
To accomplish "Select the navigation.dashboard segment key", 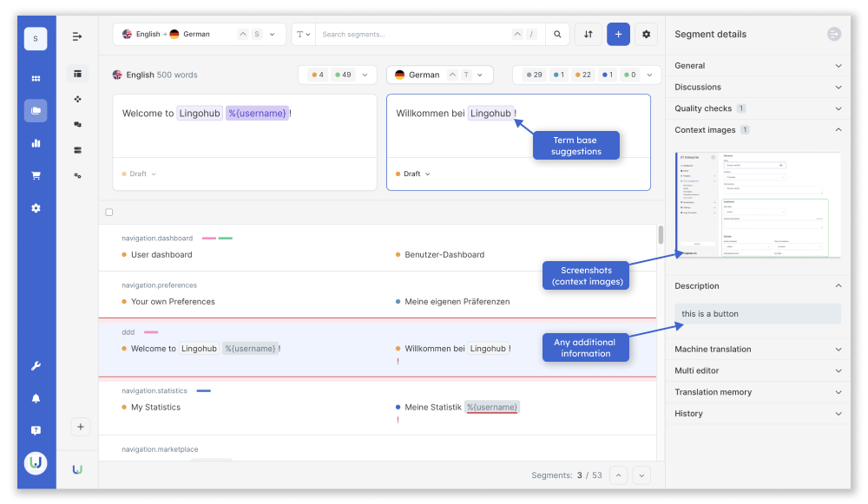I will pyautogui.click(x=157, y=239).
